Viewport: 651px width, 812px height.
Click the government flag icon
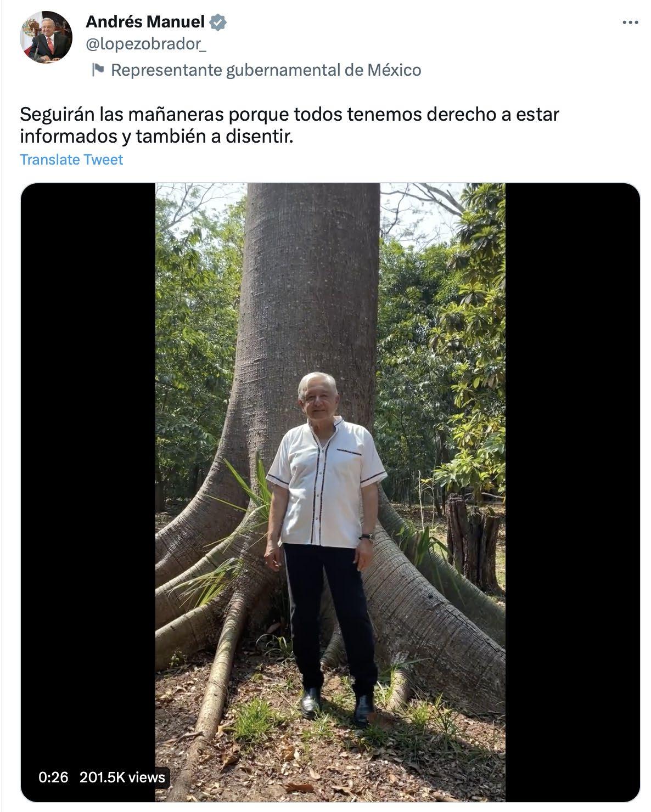click(98, 70)
